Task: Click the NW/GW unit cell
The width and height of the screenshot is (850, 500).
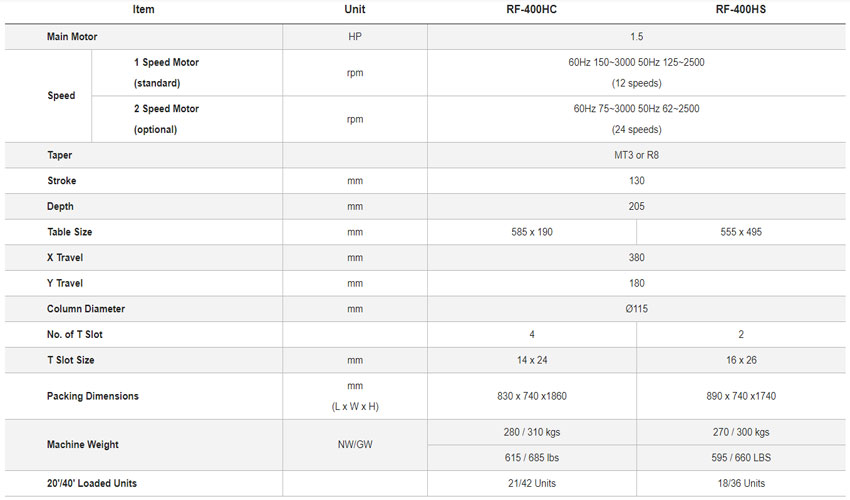Action: [354, 445]
